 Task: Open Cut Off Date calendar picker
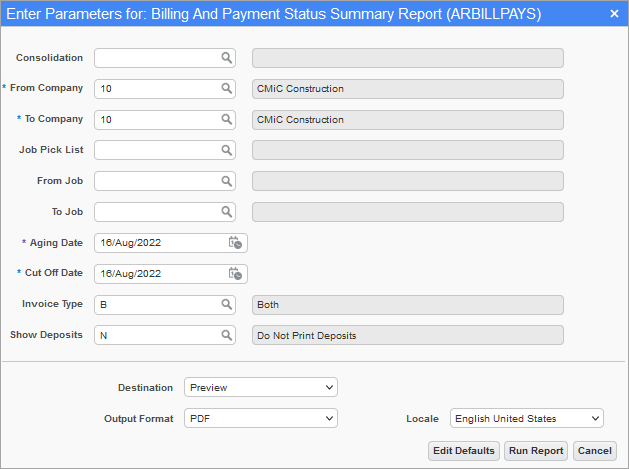tap(235, 274)
